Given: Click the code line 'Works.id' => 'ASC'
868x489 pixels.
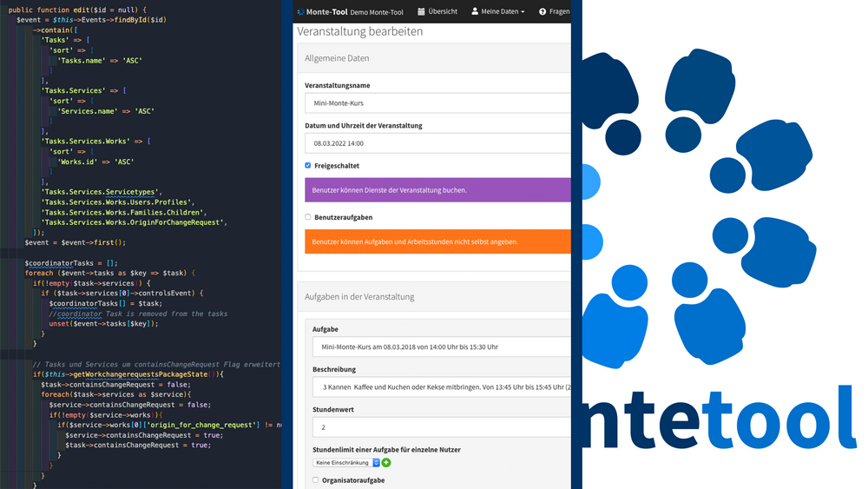Looking at the screenshot, I should tap(95, 162).
